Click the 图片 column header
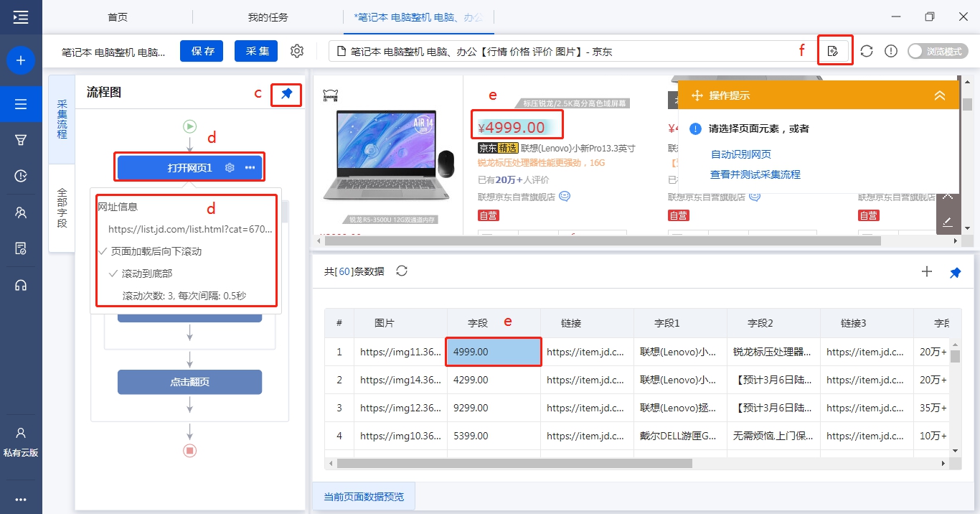This screenshot has width=980, height=514. [x=400, y=323]
